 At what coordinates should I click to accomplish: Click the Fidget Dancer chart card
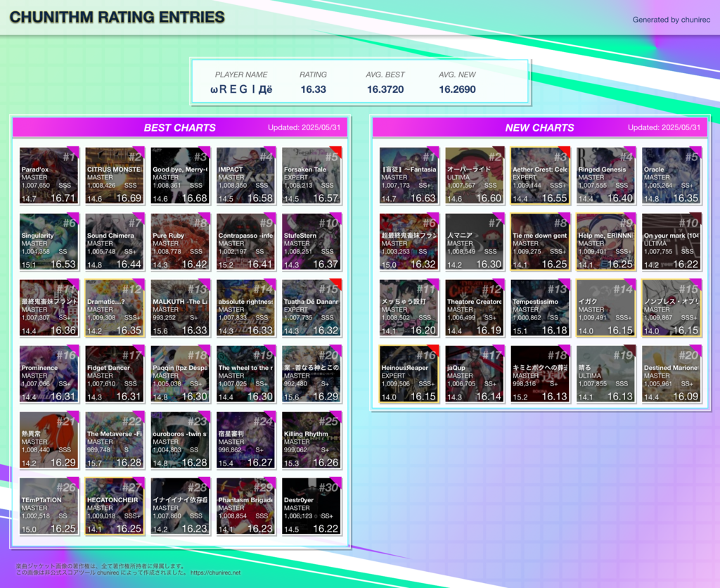click(115, 374)
